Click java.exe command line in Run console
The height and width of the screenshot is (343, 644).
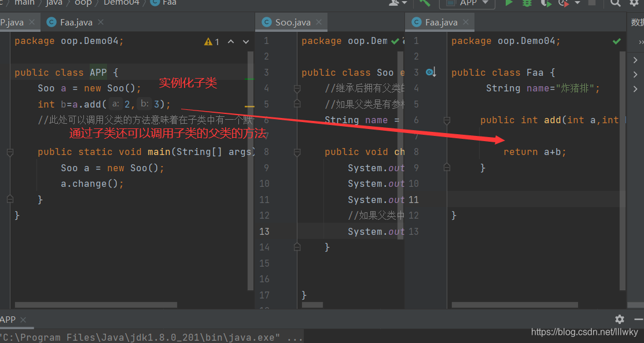(150, 338)
